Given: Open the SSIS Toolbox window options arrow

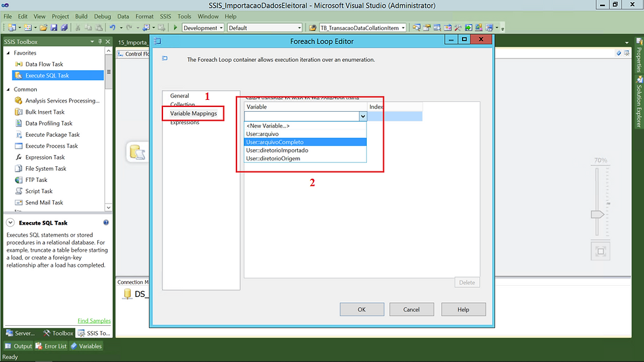Looking at the screenshot, I should point(92,41).
